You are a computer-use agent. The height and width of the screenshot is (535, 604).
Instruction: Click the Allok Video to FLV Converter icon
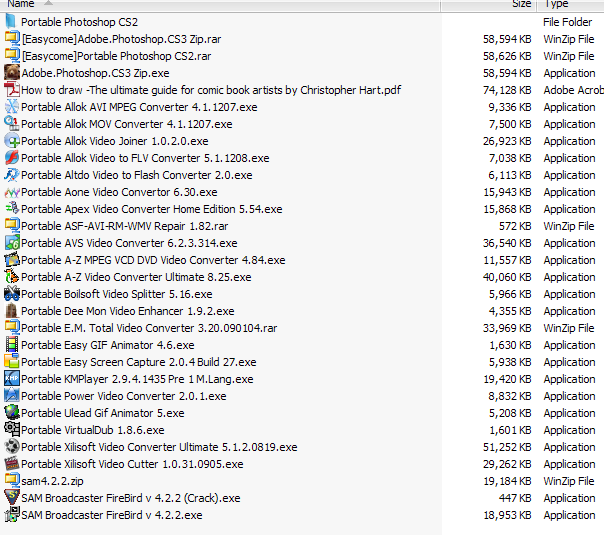tap(12, 158)
